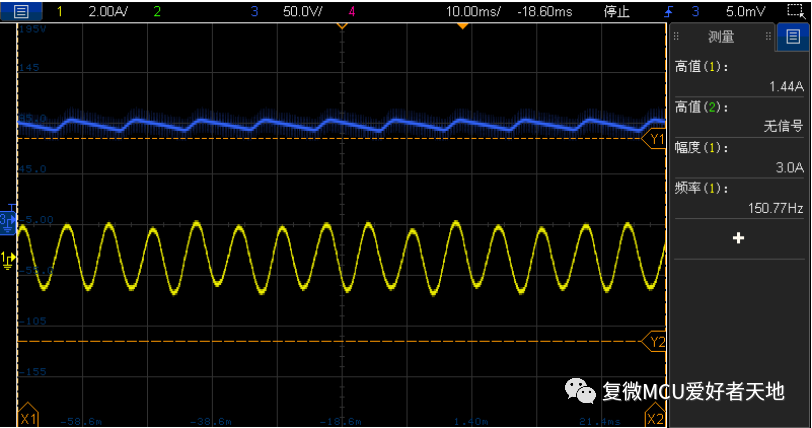
Task: Click channel 1 ground reference marker
Action: point(8,260)
